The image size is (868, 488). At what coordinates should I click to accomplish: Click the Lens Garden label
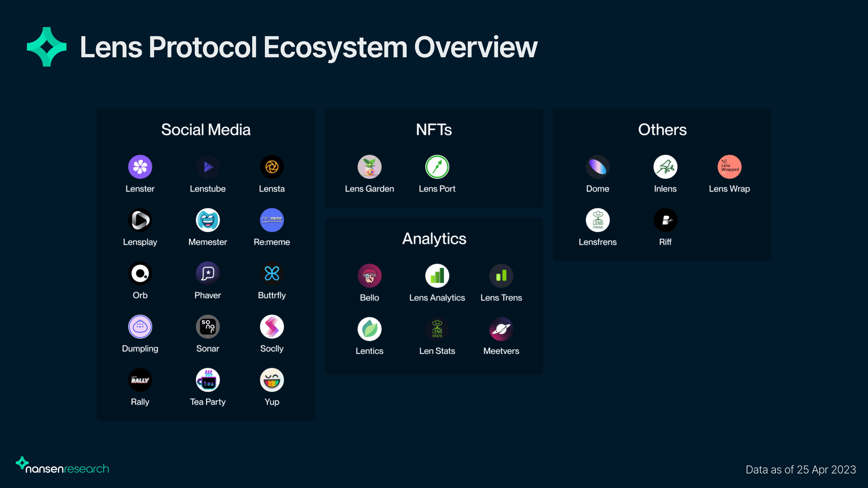click(x=369, y=189)
